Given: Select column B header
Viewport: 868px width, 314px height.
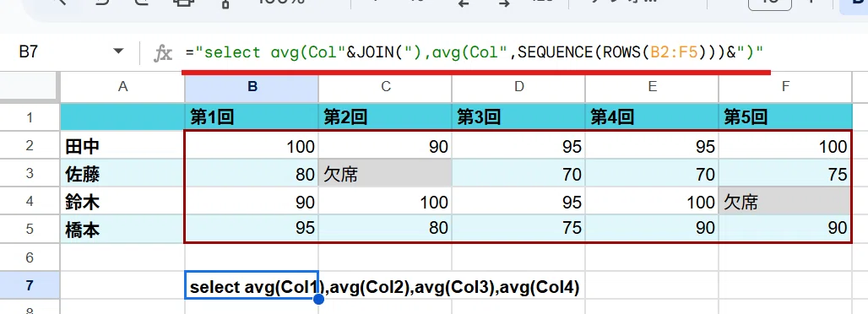Looking at the screenshot, I should [252, 86].
